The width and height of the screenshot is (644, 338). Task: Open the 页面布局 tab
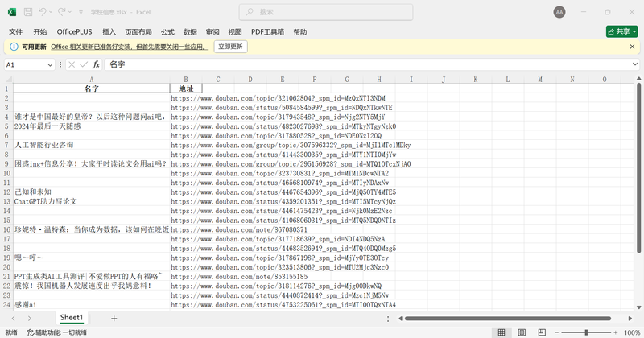pyautogui.click(x=138, y=31)
